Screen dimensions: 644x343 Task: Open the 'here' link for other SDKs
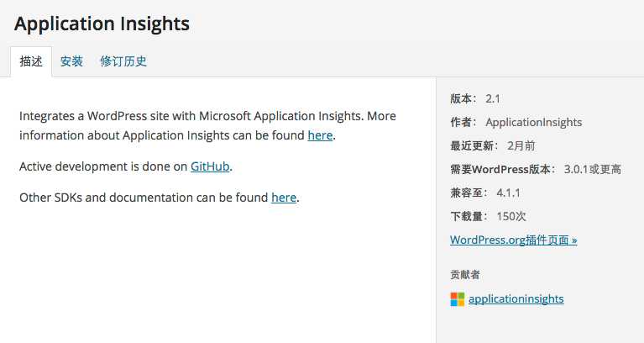[284, 198]
